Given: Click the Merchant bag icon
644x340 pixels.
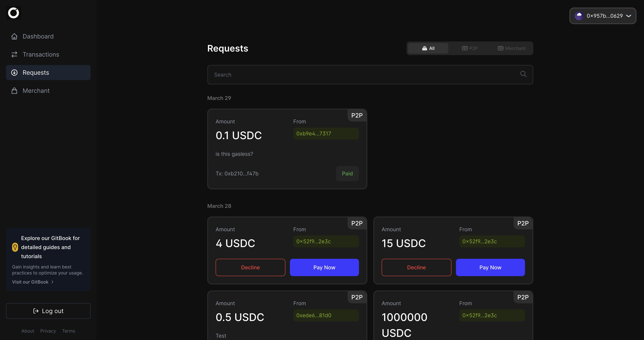Looking at the screenshot, I should click(14, 91).
